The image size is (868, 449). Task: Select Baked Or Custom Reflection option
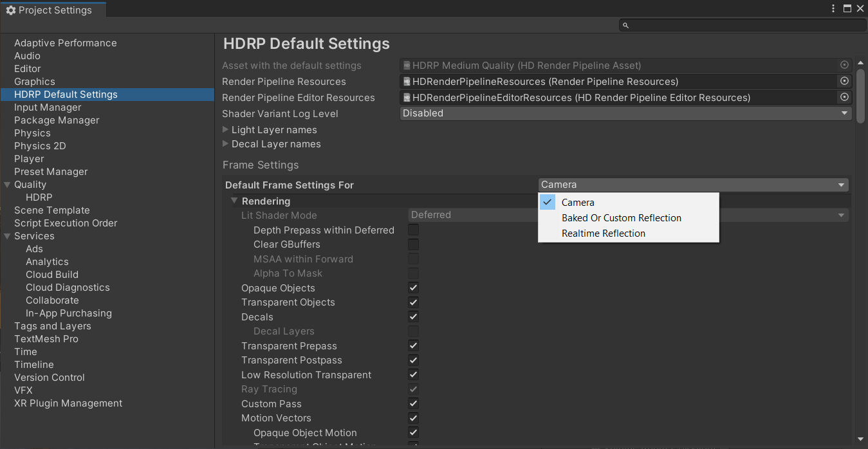tap(629, 217)
